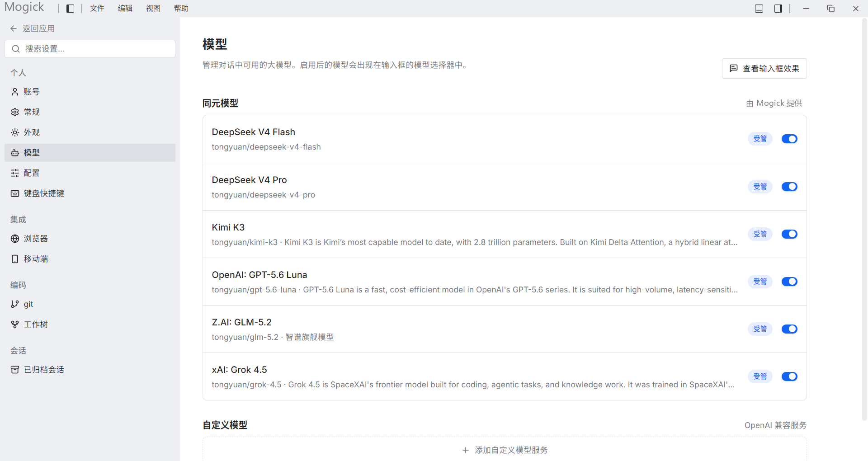Click the back arrow to return to app
This screenshot has width=868, height=461.
[x=14, y=28]
